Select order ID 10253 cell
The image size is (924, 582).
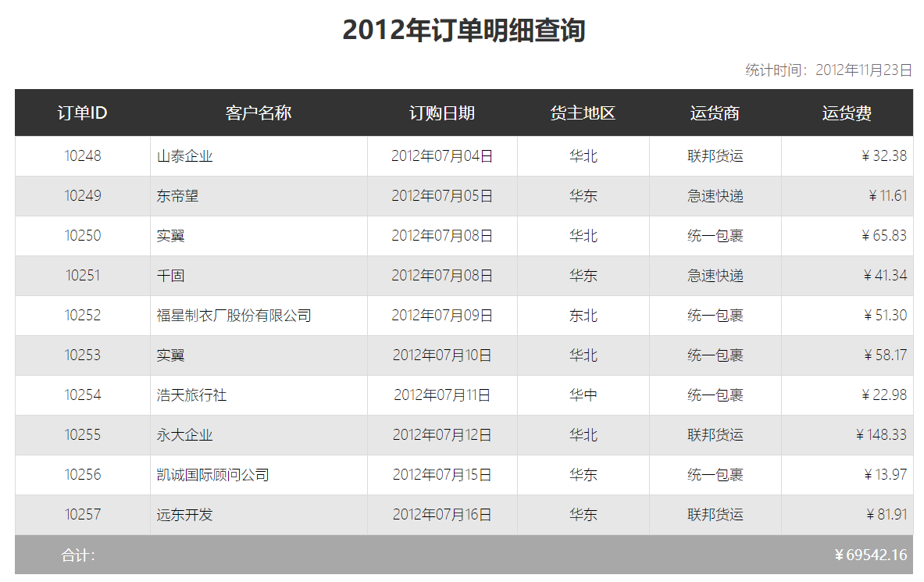pos(83,355)
